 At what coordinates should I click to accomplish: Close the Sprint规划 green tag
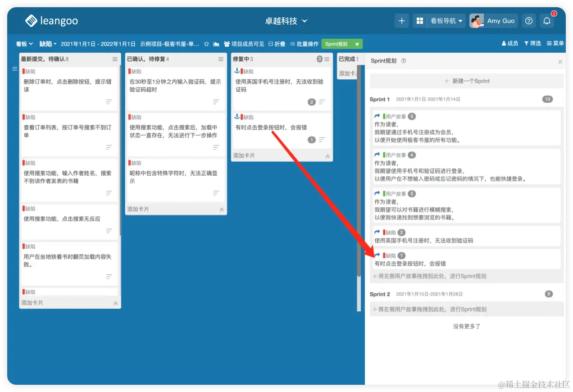(357, 44)
